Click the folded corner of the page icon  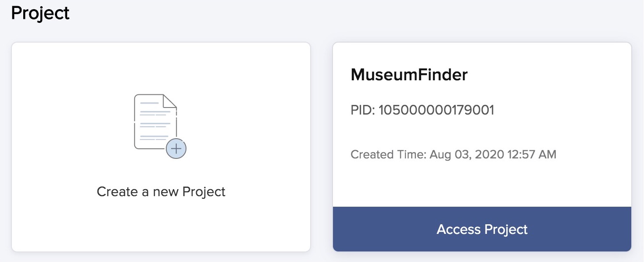tap(170, 101)
